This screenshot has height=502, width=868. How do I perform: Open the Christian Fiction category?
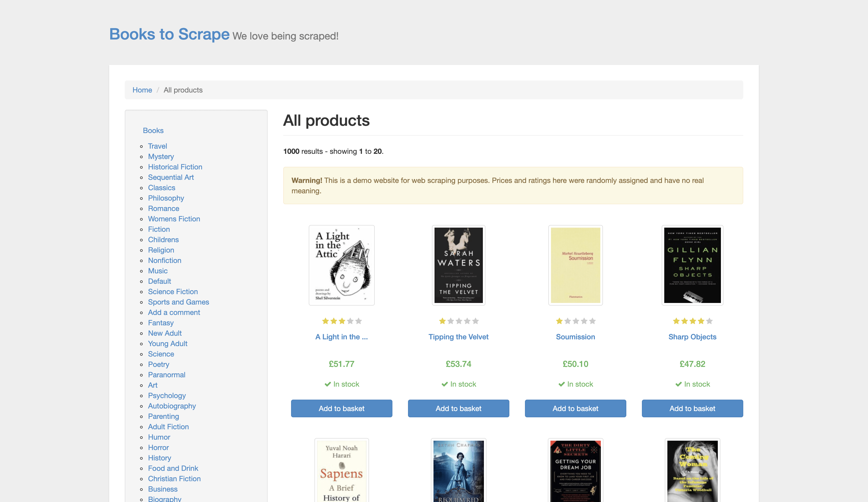[174, 479]
